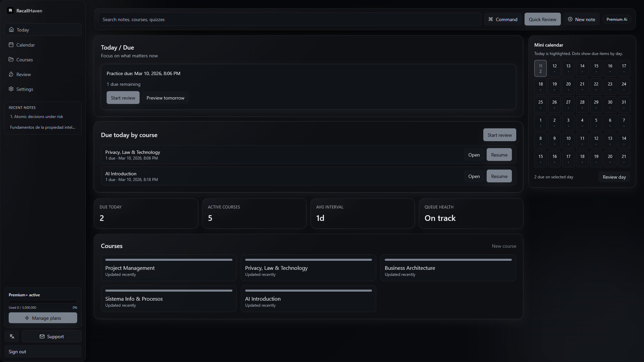
Task: Open the language translation icon
Action: pos(12,336)
